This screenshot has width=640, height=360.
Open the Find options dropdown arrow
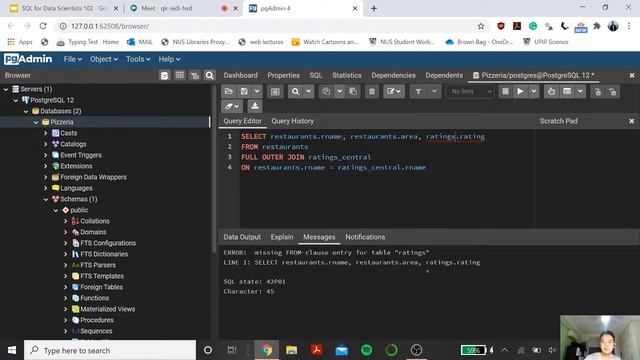(309, 91)
